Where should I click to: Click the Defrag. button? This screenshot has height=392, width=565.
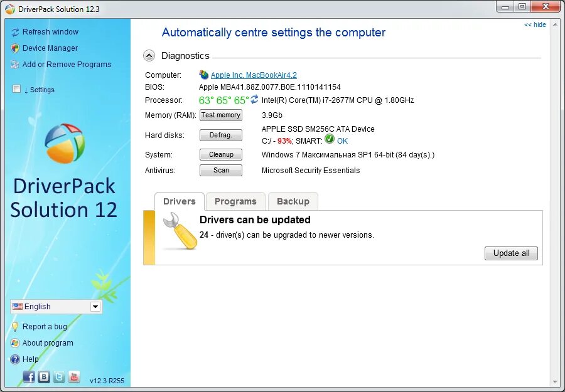pyautogui.click(x=221, y=135)
